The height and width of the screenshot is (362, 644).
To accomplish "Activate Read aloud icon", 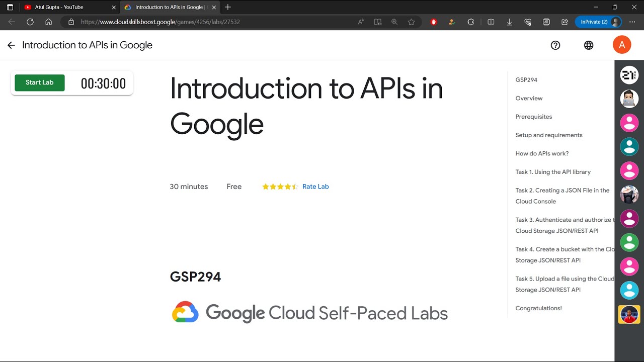I will coord(361,22).
